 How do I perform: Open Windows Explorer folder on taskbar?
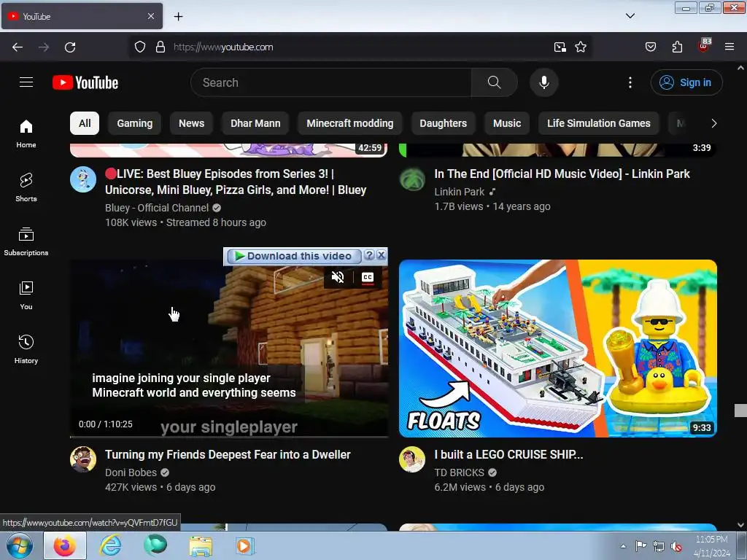click(x=201, y=545)
